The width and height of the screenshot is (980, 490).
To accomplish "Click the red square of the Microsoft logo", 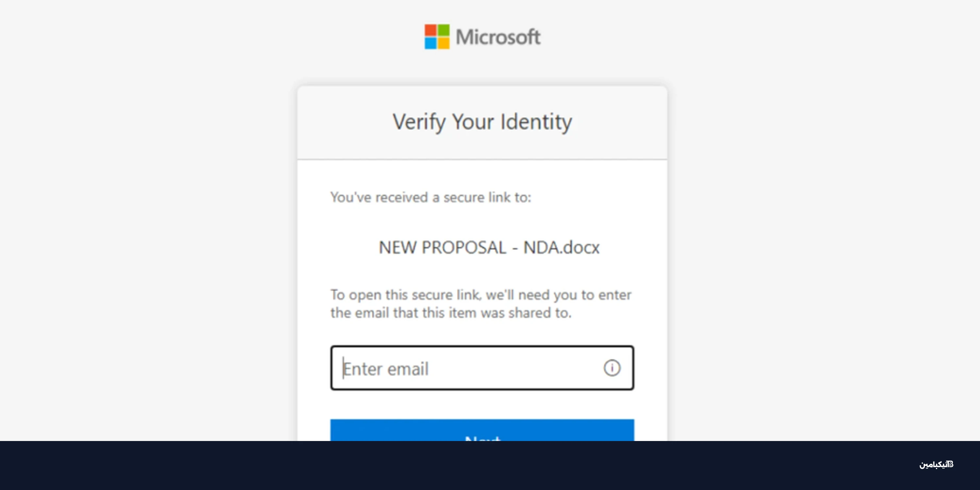I will pyautogui.click(x=430, y=30).
